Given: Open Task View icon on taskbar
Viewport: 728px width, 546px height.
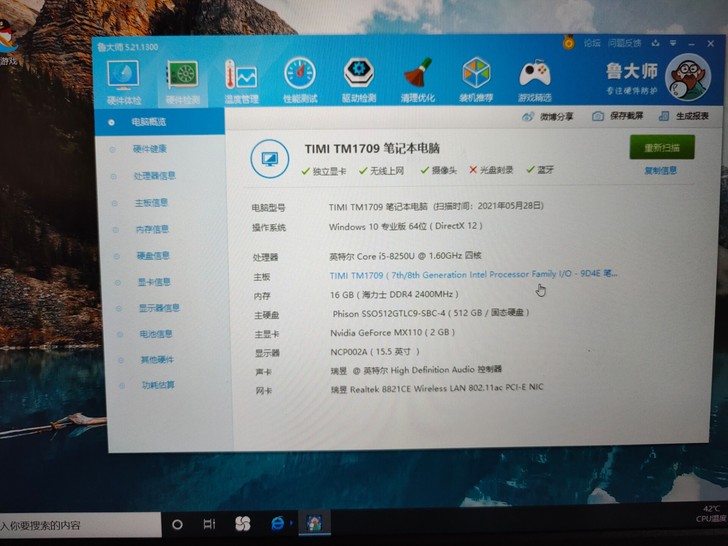Looking at the screenshot, I should [209, 524].
